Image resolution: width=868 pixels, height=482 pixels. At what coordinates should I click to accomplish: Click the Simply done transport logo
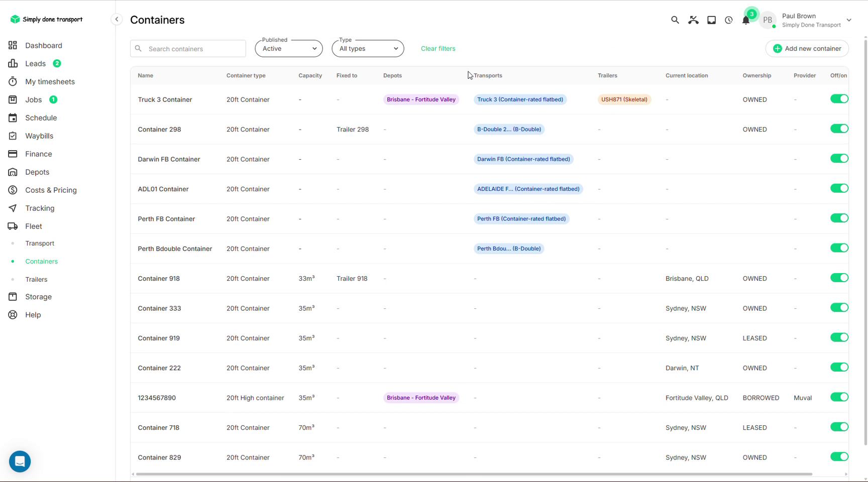tap(46, 19)
